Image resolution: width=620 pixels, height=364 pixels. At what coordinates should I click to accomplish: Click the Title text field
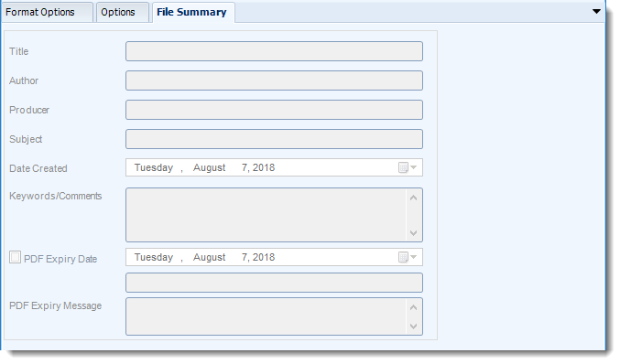point(274,51)
